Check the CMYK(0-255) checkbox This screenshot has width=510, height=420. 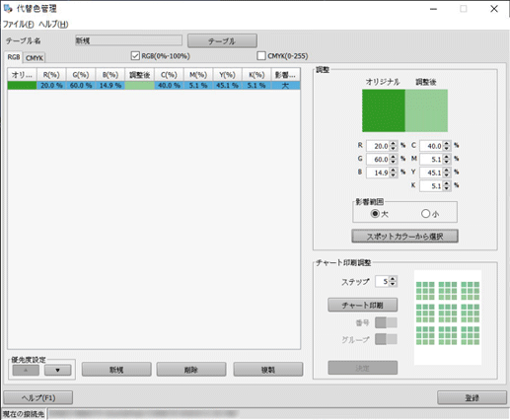[x=261, y=56]
